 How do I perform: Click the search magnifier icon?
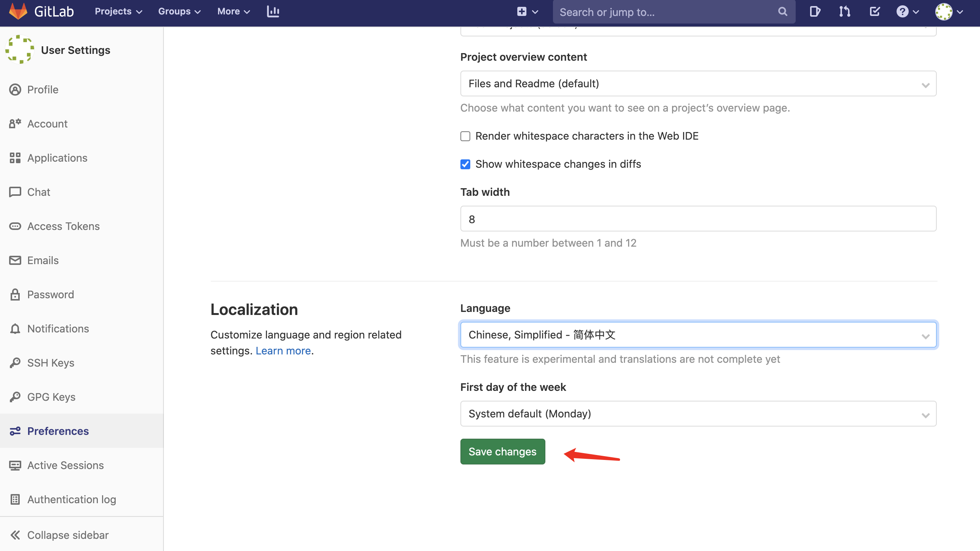click(x=782, y=11)
